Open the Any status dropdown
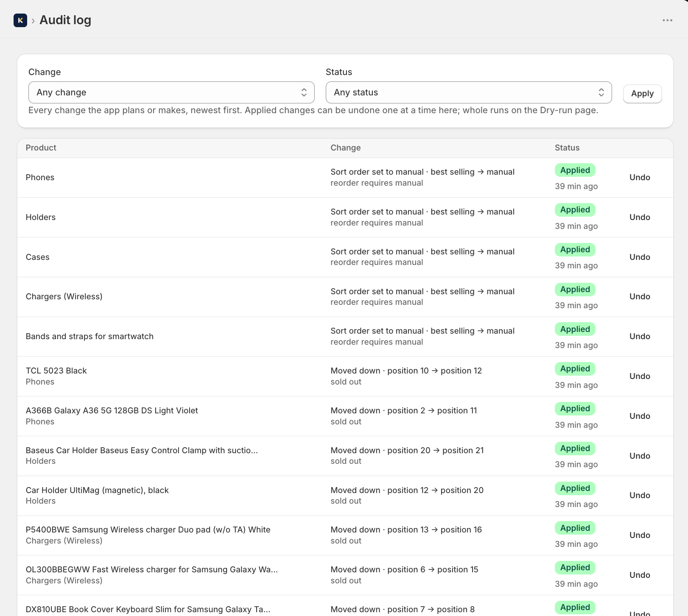 pyautogui.click(x=469, y=92)
